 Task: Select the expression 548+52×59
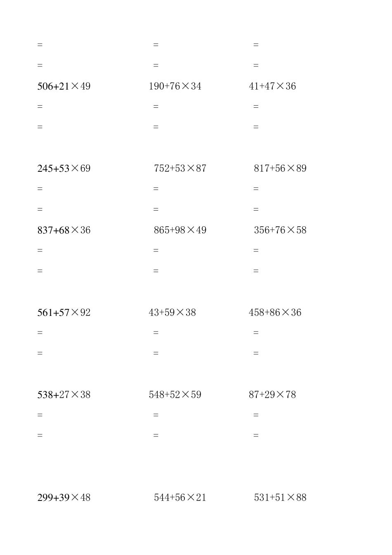point(175,395)
